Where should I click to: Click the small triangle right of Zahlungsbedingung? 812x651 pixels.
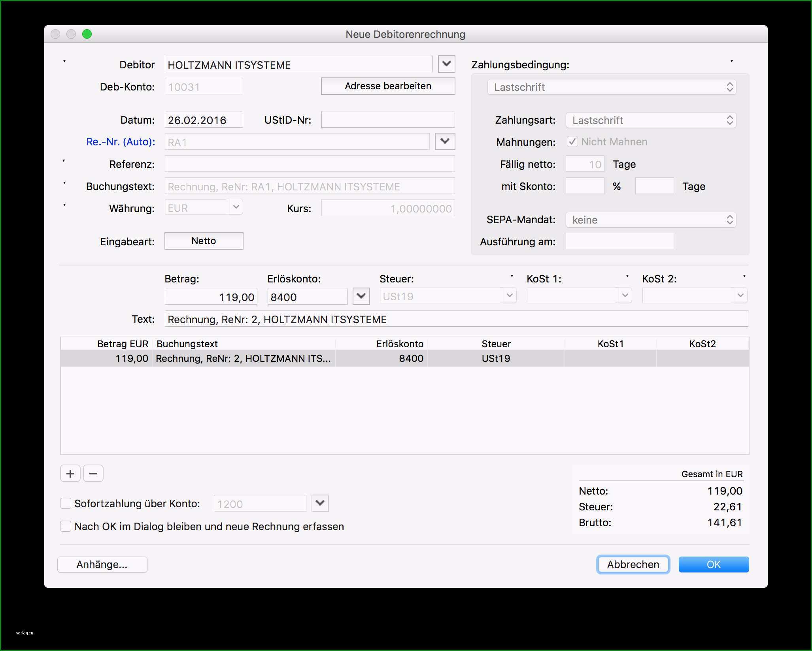tap(732, 61)
